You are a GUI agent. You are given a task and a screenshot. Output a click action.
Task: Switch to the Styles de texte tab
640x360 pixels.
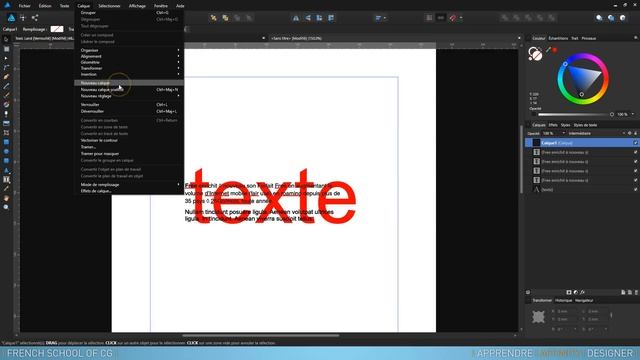pos(585,125)
